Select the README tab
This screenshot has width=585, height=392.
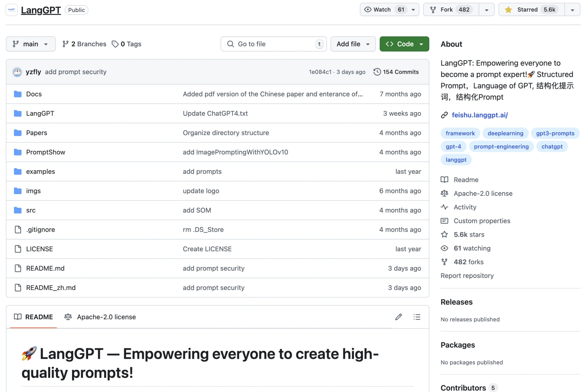click(34, 317)
